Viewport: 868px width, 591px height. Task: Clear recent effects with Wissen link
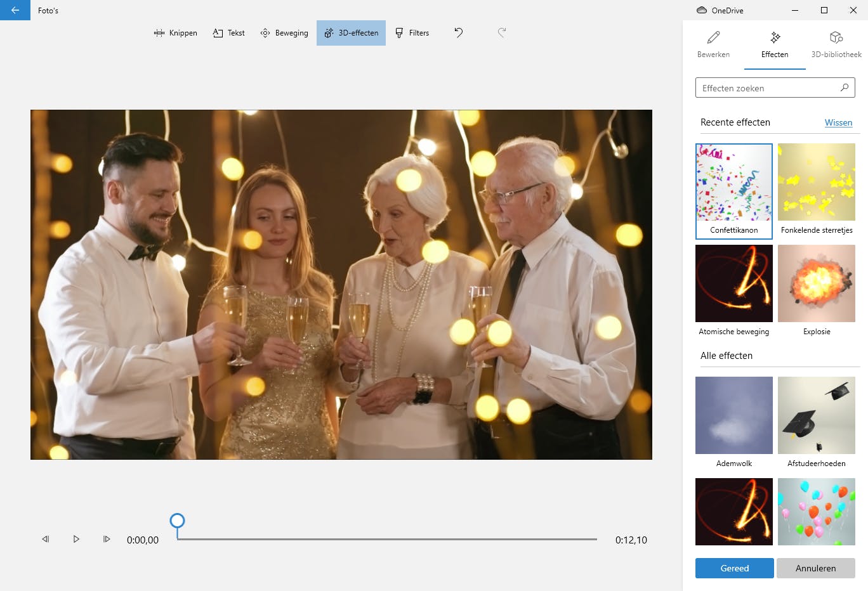[x=838, y=123]
